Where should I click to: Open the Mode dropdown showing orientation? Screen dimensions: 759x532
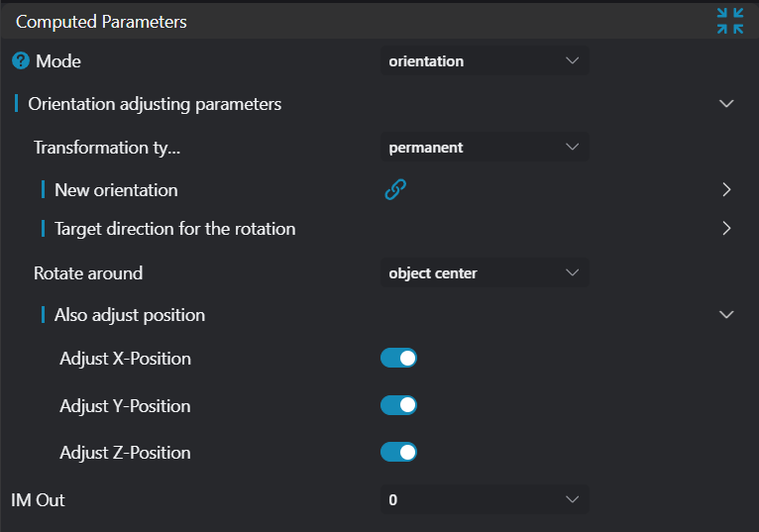pos(485,60)
